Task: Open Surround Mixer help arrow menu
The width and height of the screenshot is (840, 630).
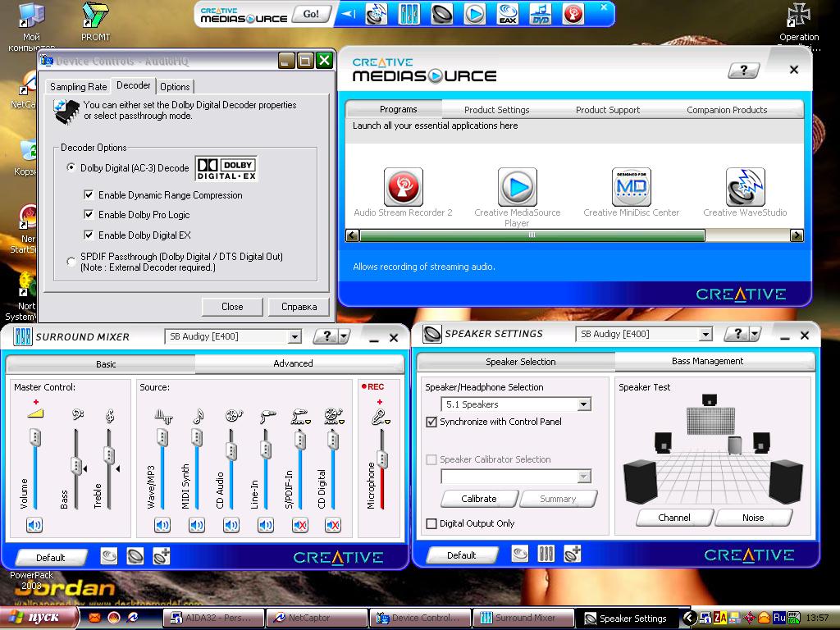Action: pyautogui.click(x=344, y=336)
